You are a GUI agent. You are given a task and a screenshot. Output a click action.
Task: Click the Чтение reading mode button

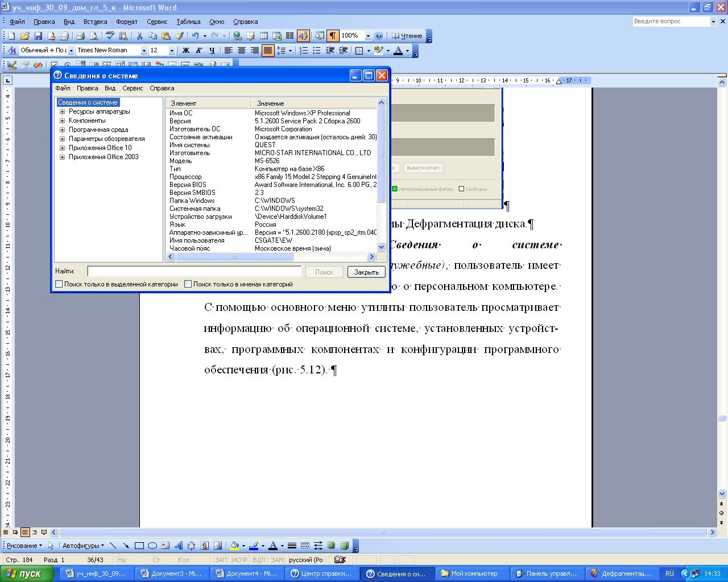click(x=407, y=36)
